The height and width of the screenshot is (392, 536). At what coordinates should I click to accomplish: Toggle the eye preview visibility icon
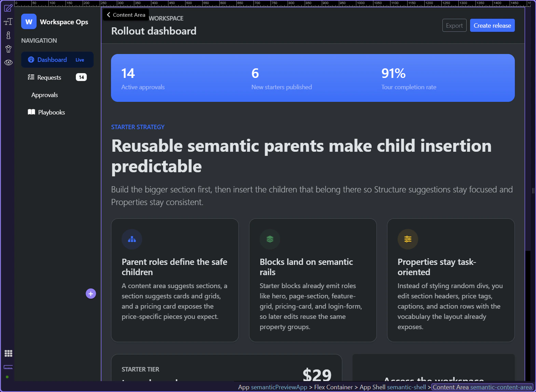pos(8,63)
